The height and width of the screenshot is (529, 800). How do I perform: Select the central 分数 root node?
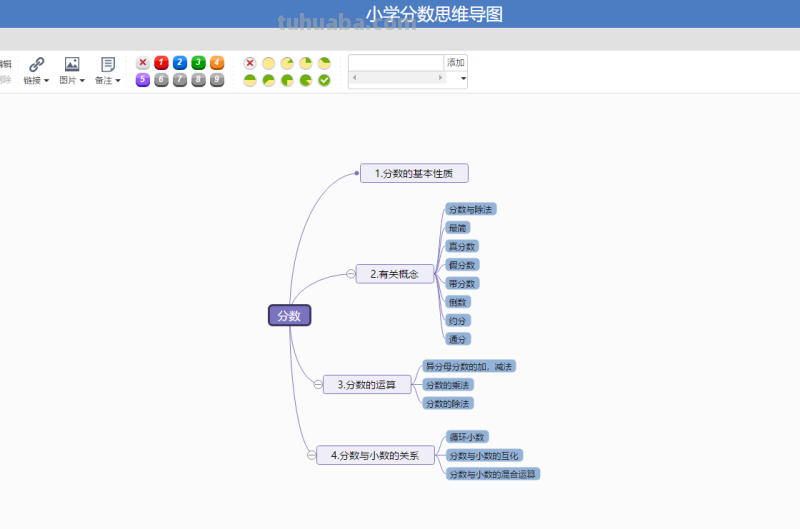(x=289, y=316)
